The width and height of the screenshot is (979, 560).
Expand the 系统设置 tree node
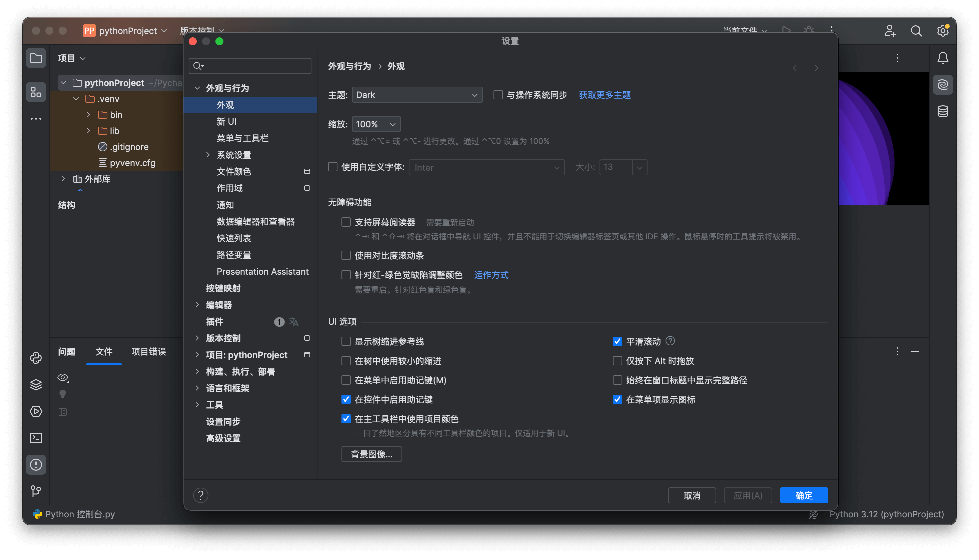click(x=208, y=155)
